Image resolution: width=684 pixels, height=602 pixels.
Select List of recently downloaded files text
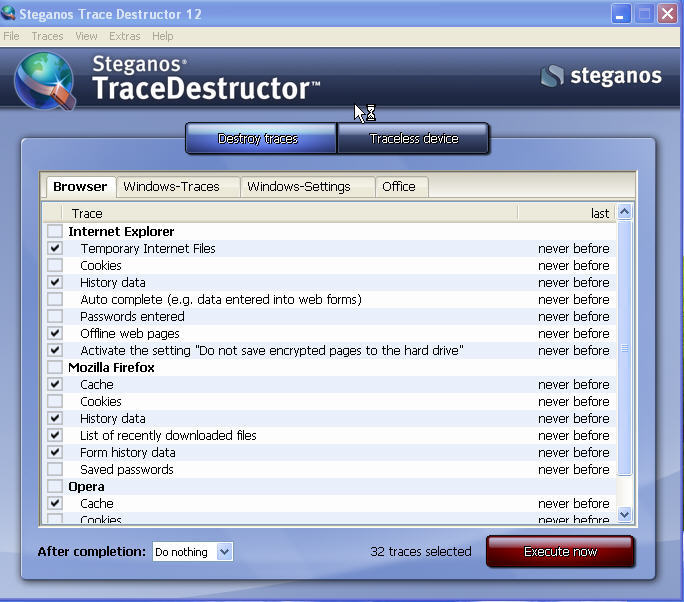pos(168,436)
